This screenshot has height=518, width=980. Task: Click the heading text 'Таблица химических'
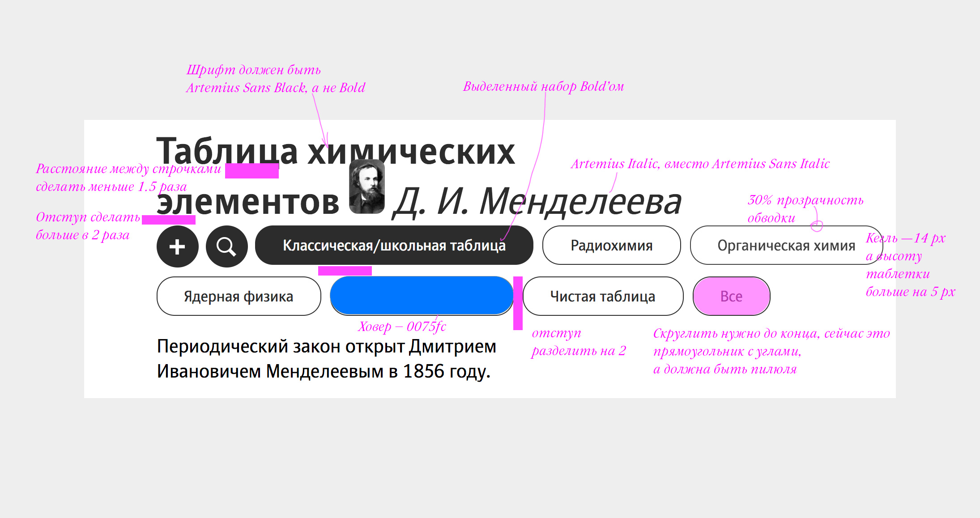[336, 151]
